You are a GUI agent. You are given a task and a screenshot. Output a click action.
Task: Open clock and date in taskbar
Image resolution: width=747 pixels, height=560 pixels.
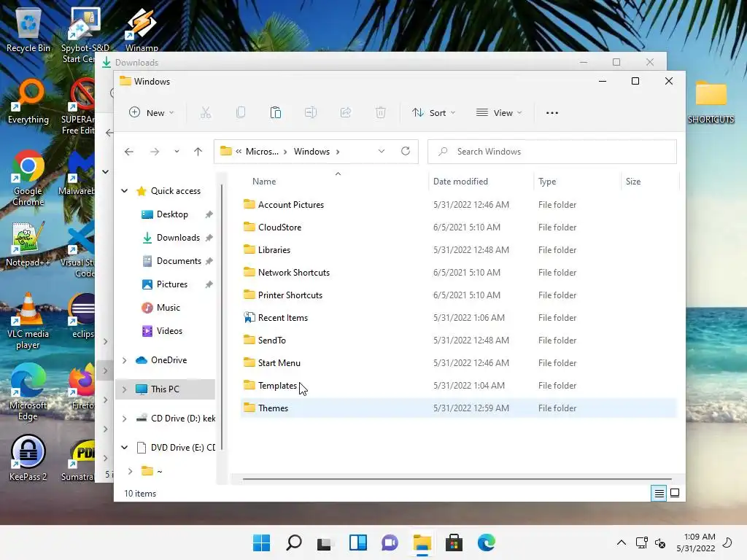696,542
